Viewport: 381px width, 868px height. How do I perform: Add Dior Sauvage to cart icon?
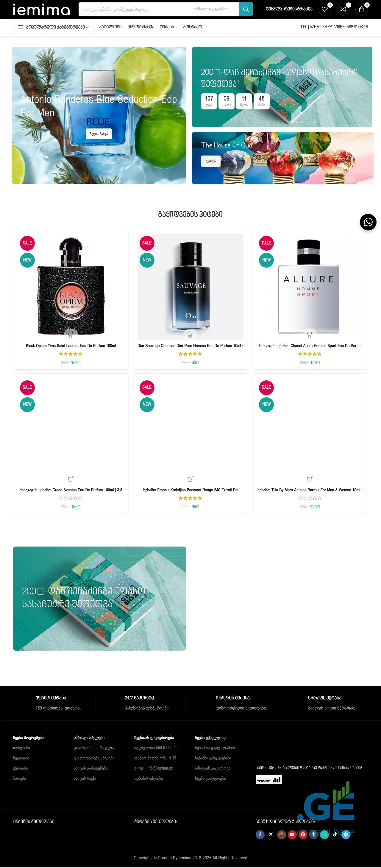coord(190,335)
